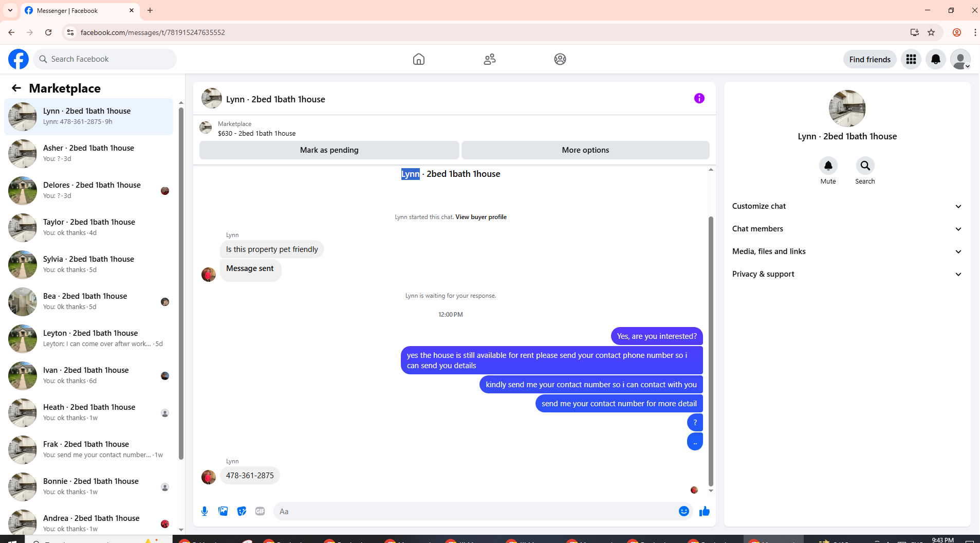The height and width of the screenshot is (543, 980).
Task: Go back using the Marketplace back arrow
Action: (x=16, y=88)
